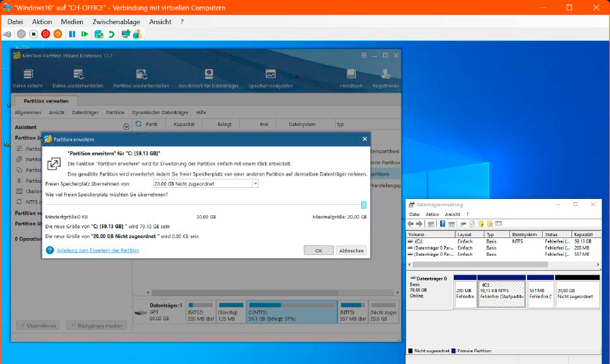Click the free space slider handle

click(x=363, y=205)
